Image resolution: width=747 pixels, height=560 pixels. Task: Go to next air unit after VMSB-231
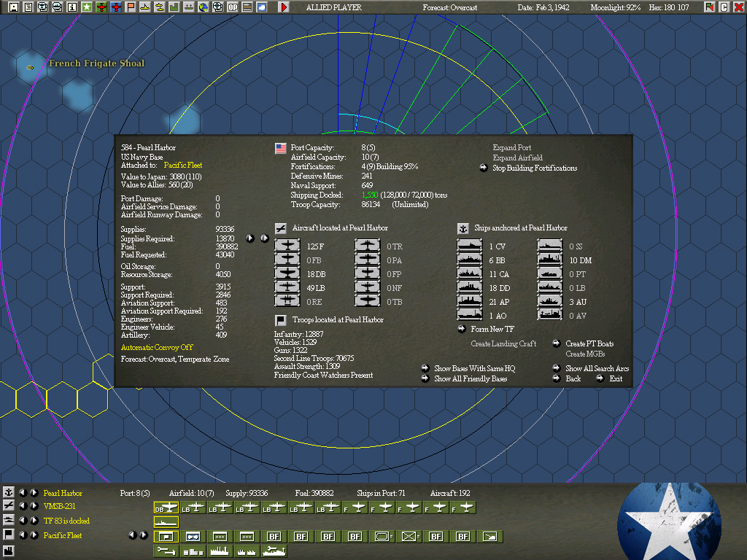tap(34, 506)
